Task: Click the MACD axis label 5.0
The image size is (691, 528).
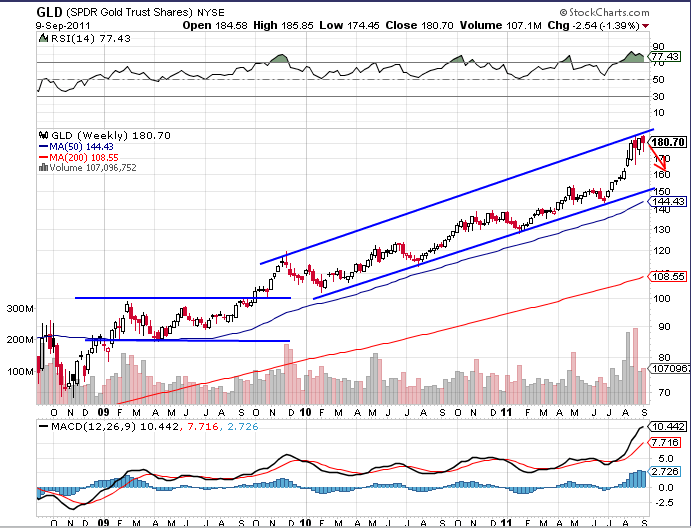Action: [x=666, y=458]
